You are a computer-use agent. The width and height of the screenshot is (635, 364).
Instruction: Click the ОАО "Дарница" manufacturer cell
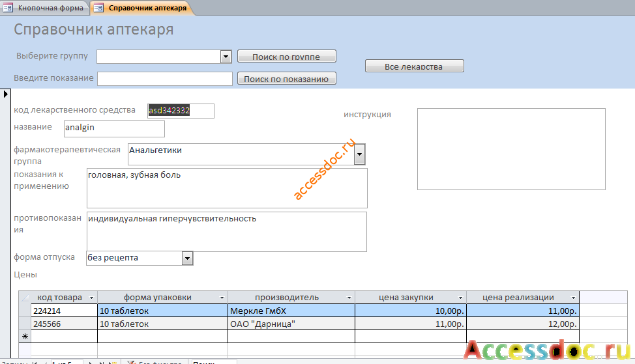click(x=291, y=324)
